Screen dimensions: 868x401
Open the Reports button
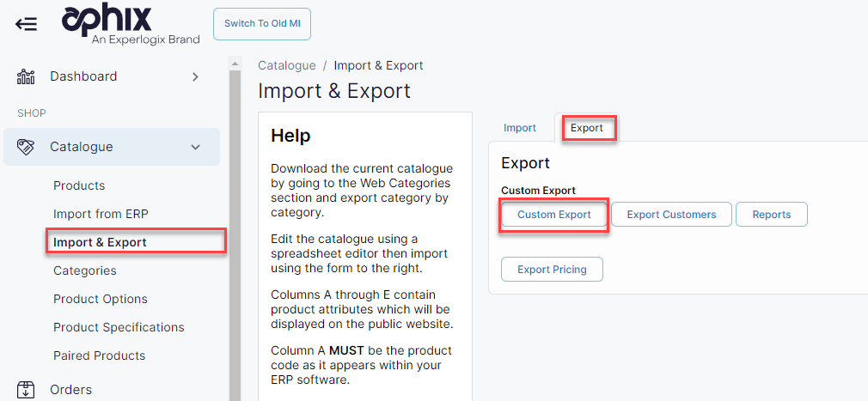[771, 215]
